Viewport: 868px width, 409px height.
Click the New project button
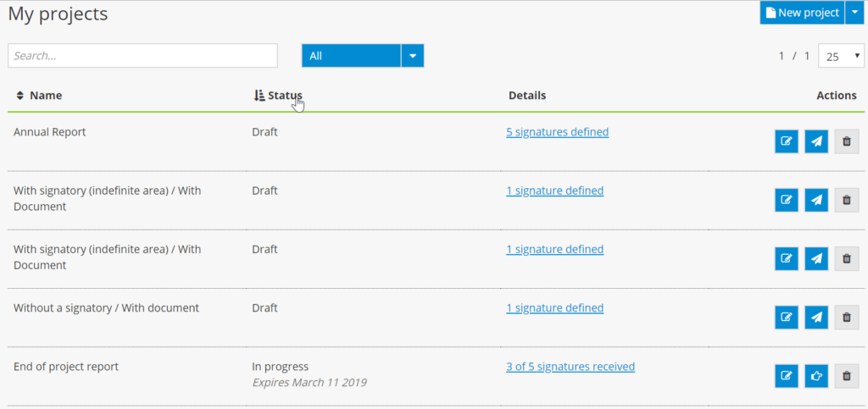point(801,13)
